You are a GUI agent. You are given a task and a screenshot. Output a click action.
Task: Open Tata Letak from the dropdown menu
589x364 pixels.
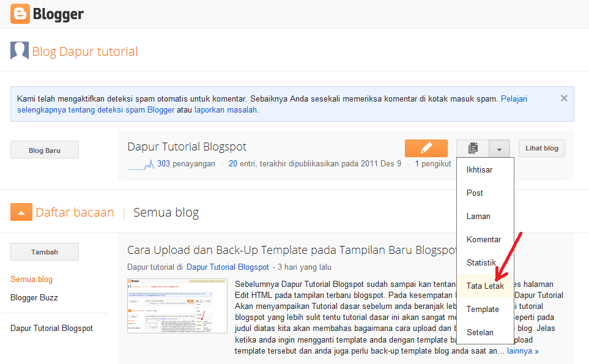[485, 286]
